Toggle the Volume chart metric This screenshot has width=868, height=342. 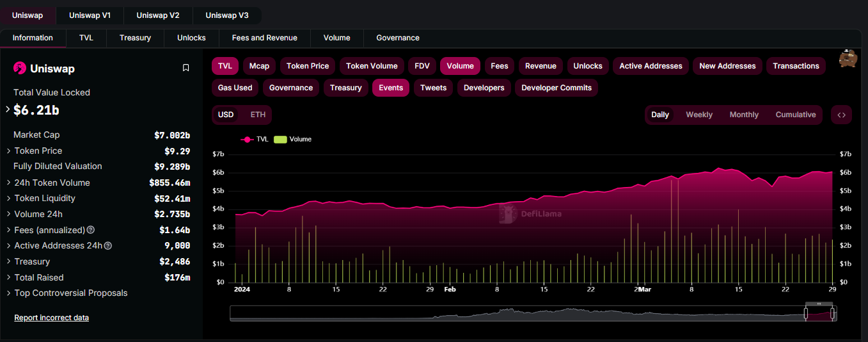pos(460,66)
